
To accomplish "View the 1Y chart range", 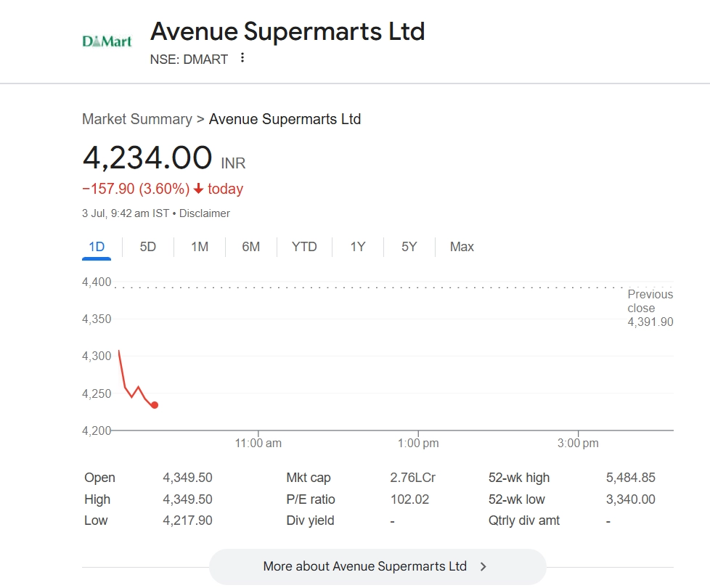I will coord(358,247).
